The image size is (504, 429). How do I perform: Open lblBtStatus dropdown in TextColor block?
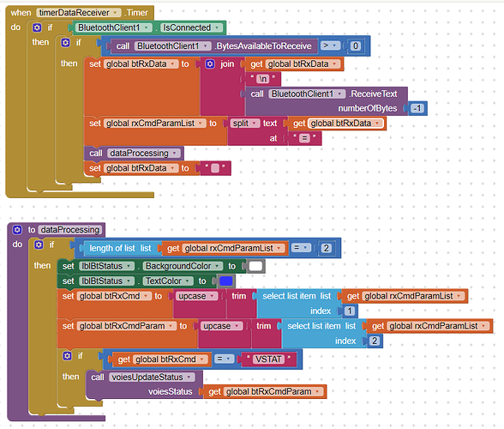pyautogui.click(x=129, y=281)
